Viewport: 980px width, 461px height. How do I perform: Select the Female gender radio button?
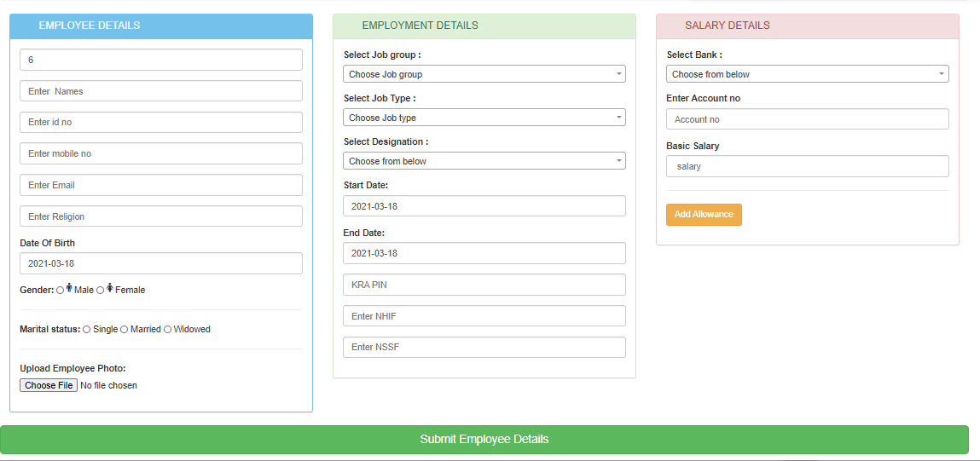(x=101, y=291)
